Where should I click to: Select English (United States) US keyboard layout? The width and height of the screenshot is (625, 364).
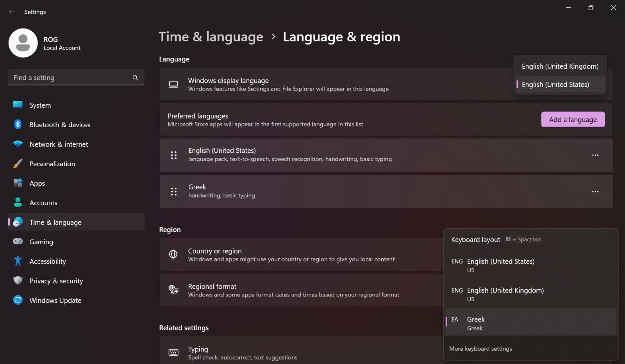pos(531,265)
